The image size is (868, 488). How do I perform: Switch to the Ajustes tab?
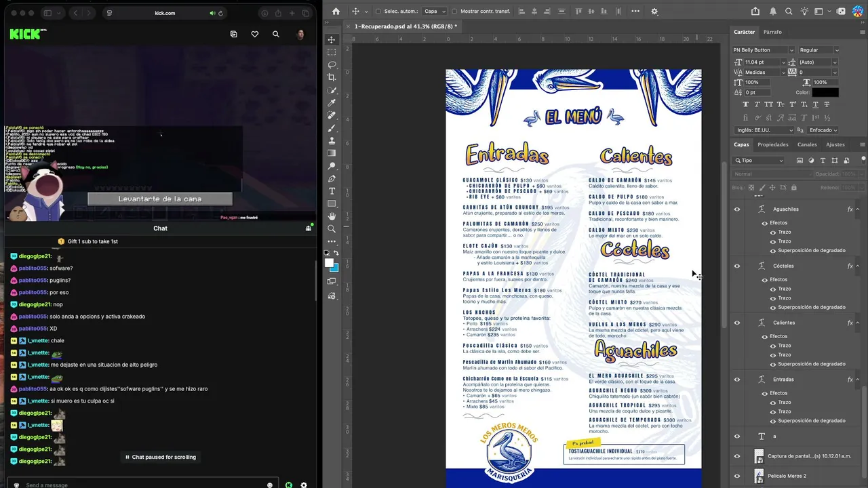[x=835, y=144]
